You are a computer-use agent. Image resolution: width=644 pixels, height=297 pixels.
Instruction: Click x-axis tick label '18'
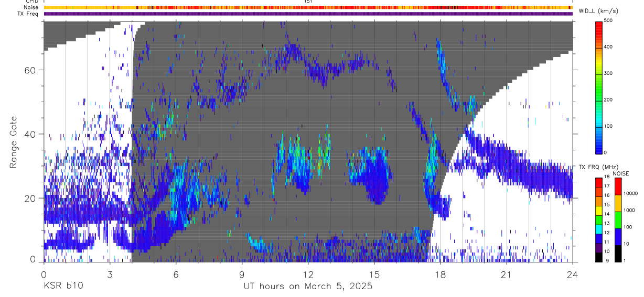(441, 274)
